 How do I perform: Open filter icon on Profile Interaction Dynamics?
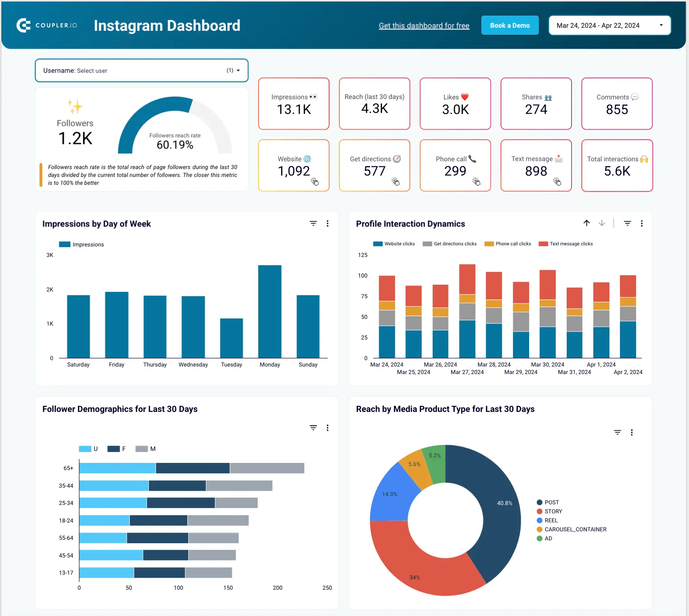click(627, 224)
